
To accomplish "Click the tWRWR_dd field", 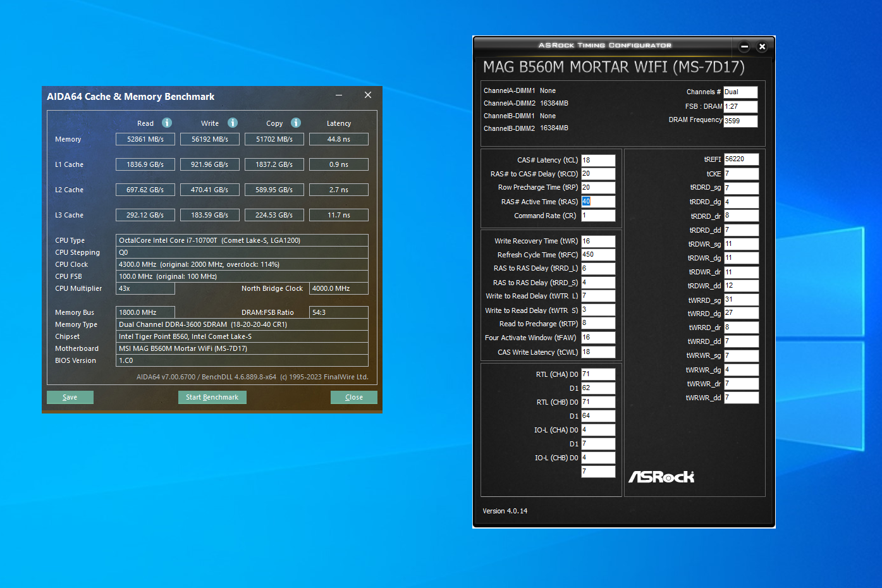I will [741, 398].
